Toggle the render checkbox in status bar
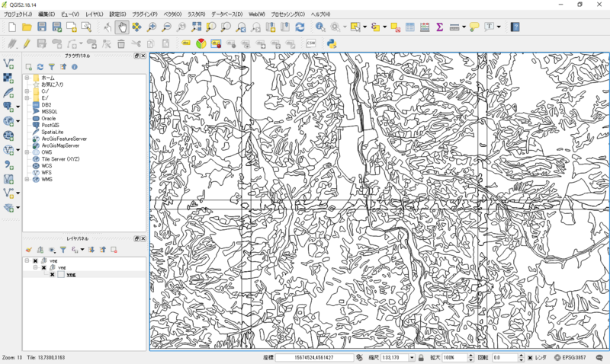The height and width of the screenshot is (364, 610). [x=530, y=358]
